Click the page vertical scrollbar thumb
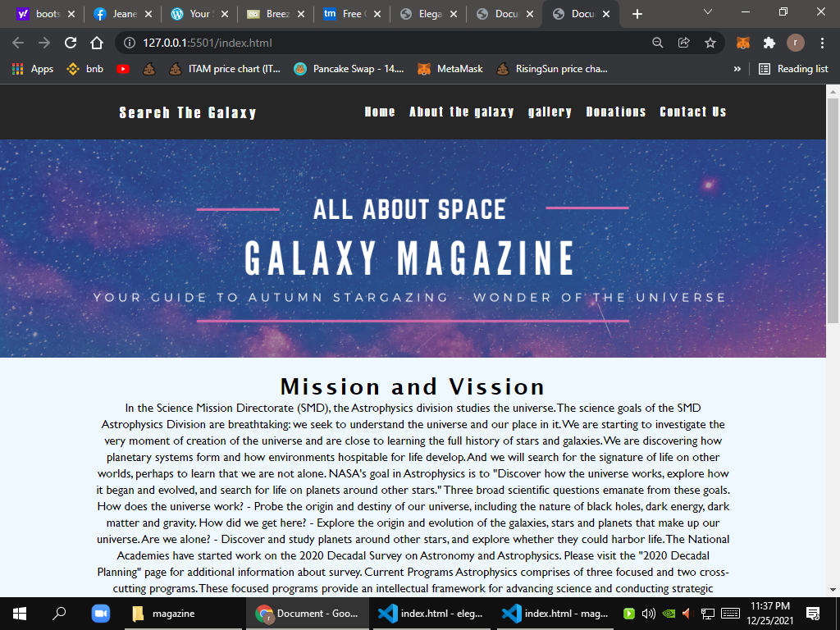 click(x=833, y=213)
